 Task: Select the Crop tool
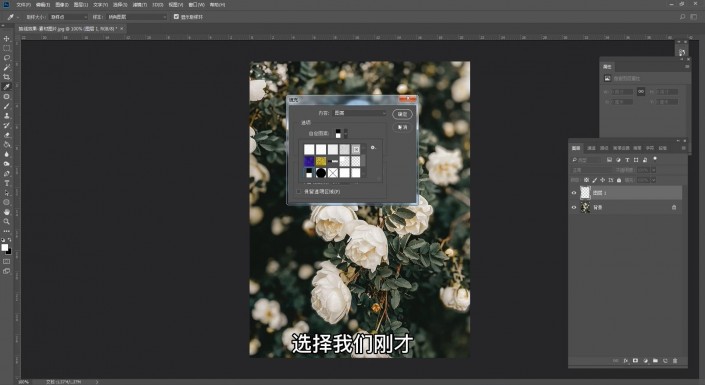click(x=6, y=77)
